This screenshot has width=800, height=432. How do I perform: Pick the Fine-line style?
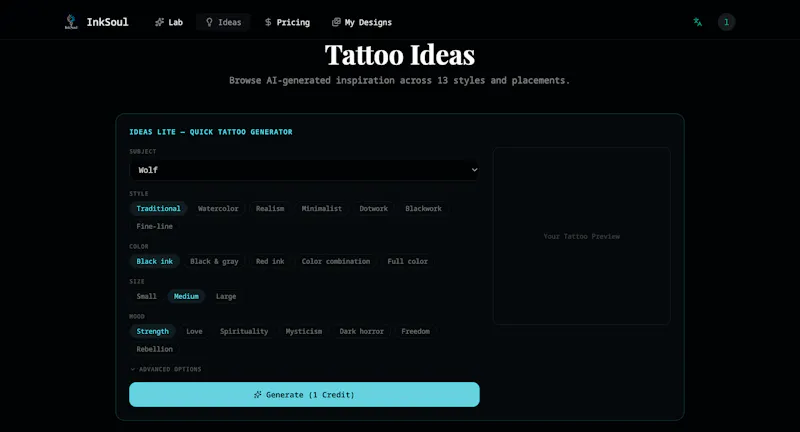pos(155,226)
